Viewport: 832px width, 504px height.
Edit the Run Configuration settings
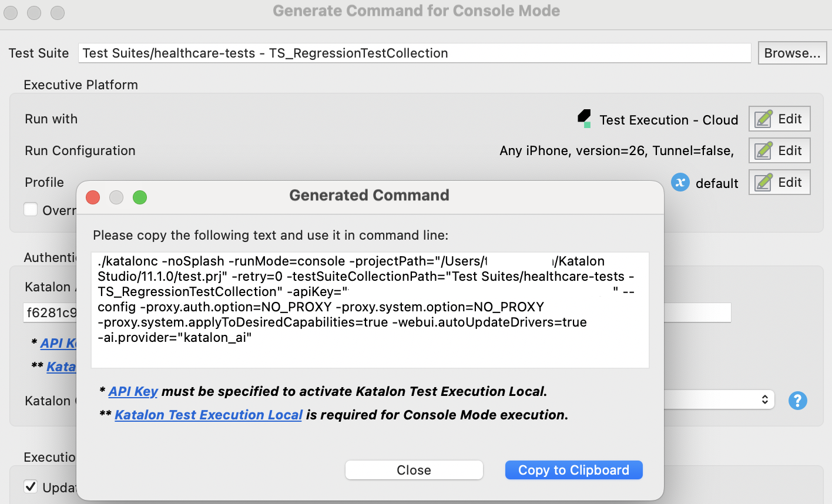(779, 150)
